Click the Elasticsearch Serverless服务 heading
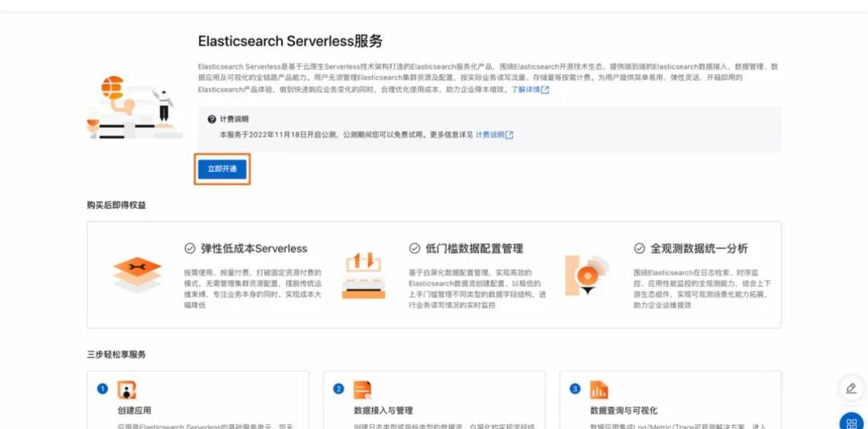Viewport: 868px width, 429px height. pyautogui.click(x=290, y=42)
